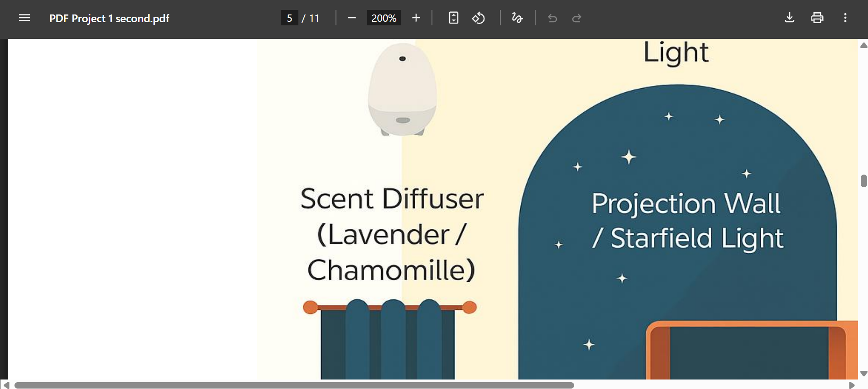Click the redo arrow icon

tap(576, 18)
